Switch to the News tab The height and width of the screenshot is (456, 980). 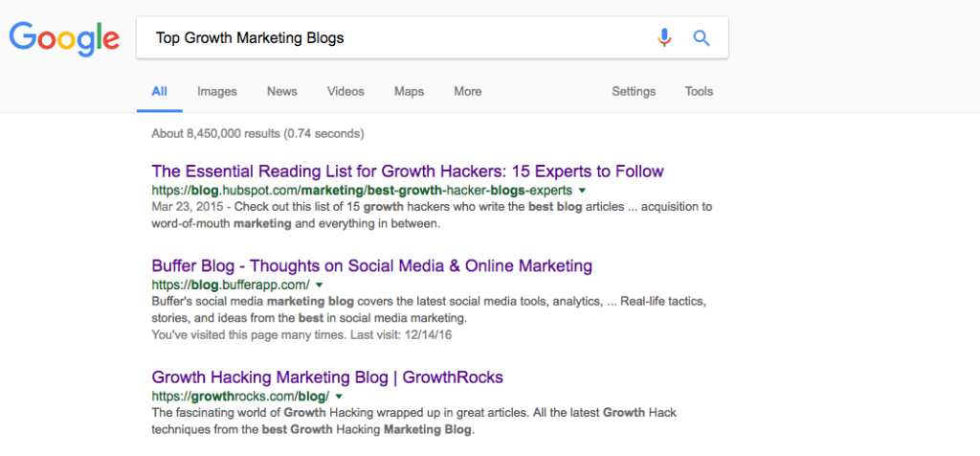(x=282, y=92)
